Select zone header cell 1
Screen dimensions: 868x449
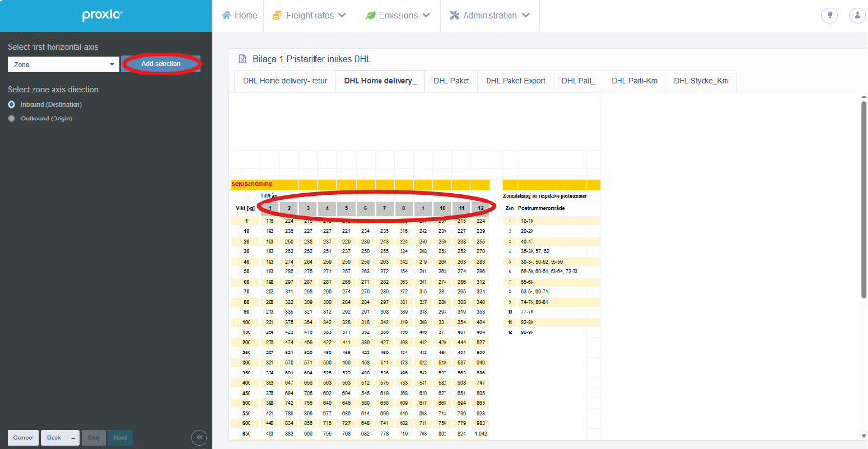[270, 208]
